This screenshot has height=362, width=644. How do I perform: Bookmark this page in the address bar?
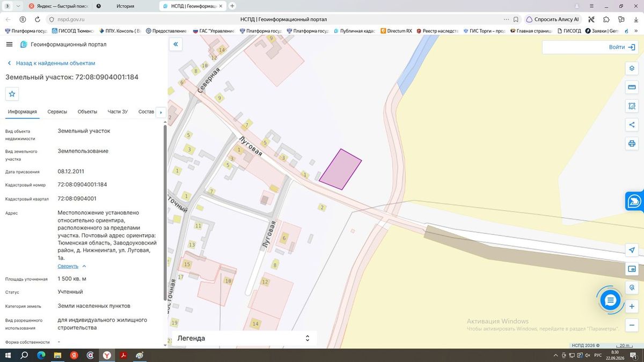[x=516, y=19]
